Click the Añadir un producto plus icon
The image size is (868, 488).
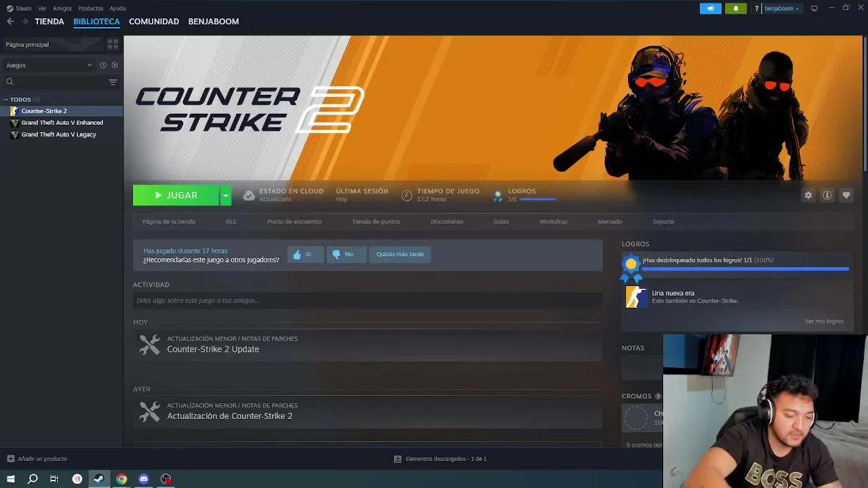(10, 459)
